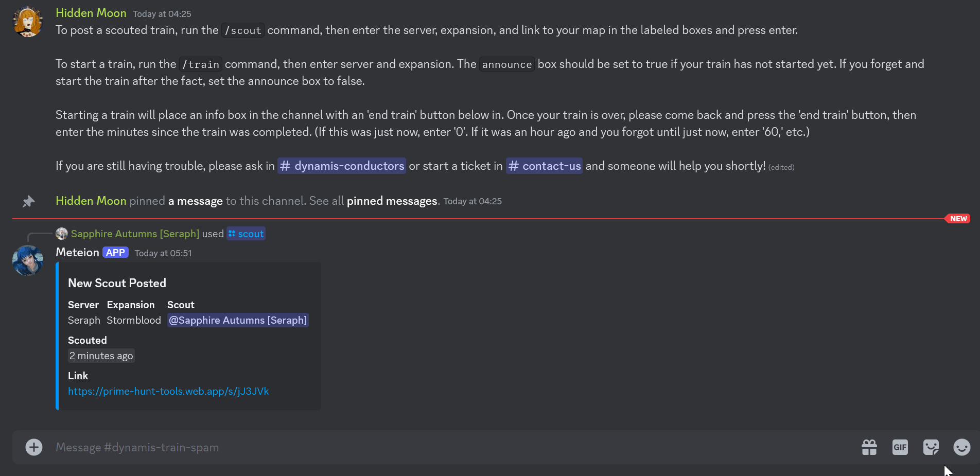Open the sticker picker
The height and width of the screenshot is (476, 980).
931,447
